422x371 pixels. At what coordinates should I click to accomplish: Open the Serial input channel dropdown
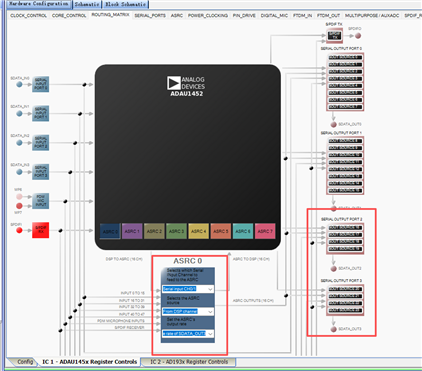188,289
